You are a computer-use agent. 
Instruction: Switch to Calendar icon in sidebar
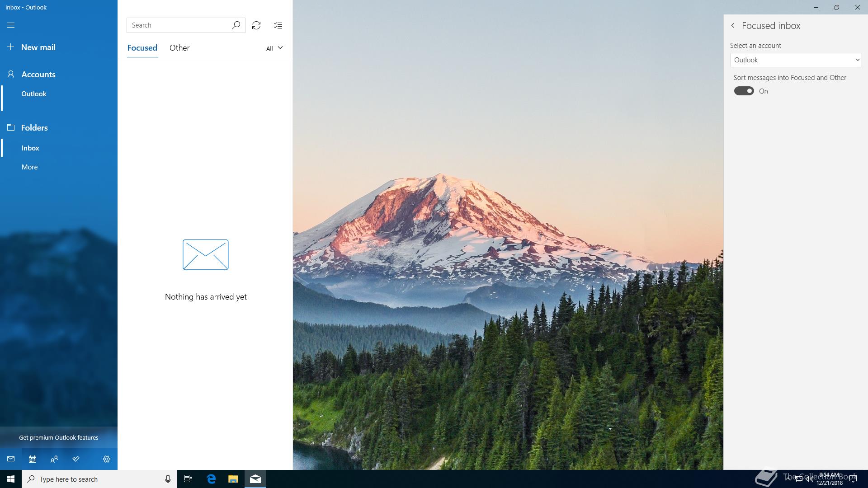[x=33, y=459]
